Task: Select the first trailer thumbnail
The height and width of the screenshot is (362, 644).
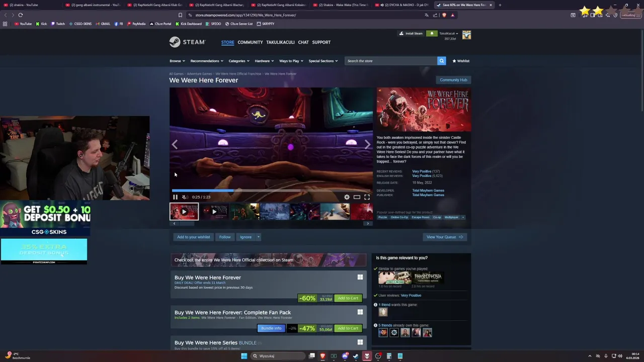Action: pos(184,212)
